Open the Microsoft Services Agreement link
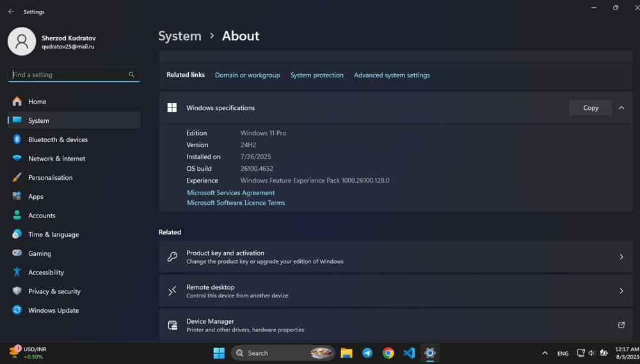Screen dimensions: 640x364 point(230,193)
